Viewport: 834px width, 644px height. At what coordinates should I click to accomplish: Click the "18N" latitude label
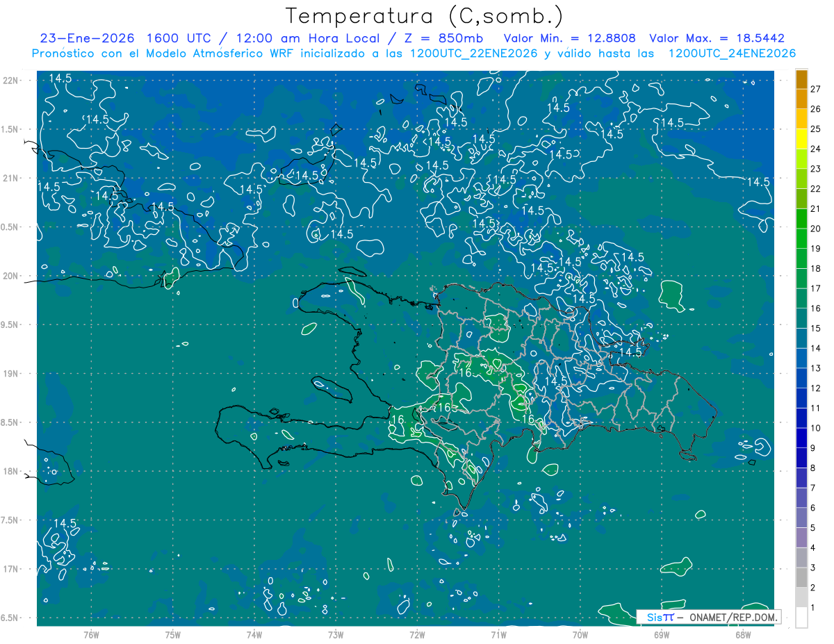coord(10,472)
